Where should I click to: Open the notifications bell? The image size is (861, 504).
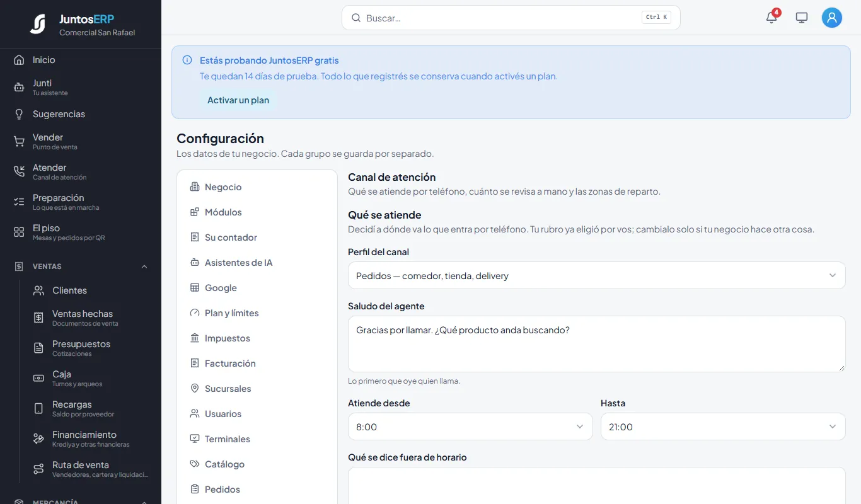point(771,18)
